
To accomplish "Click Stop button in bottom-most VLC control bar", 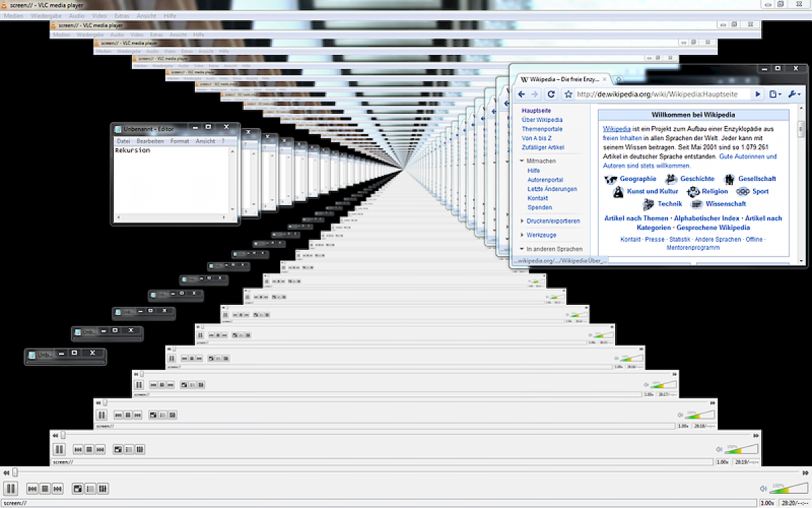I will pos(45,488).
